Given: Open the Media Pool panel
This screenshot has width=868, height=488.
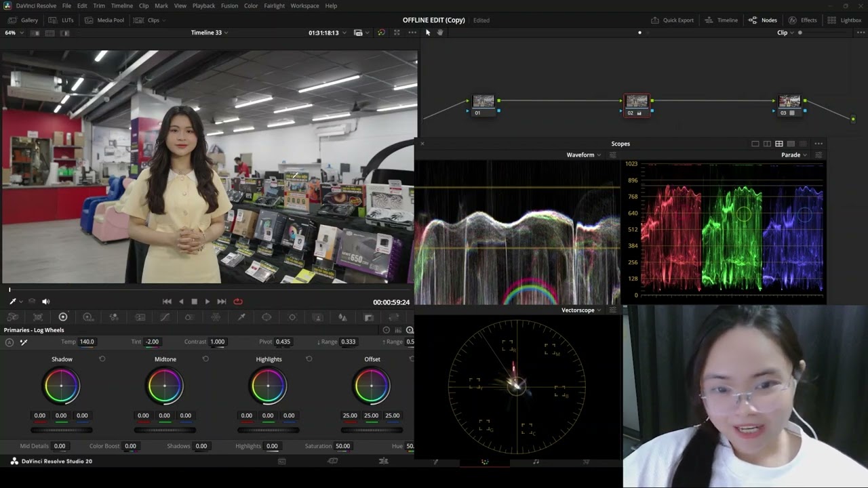Looking at the screenshot, I should coord(104,20).
